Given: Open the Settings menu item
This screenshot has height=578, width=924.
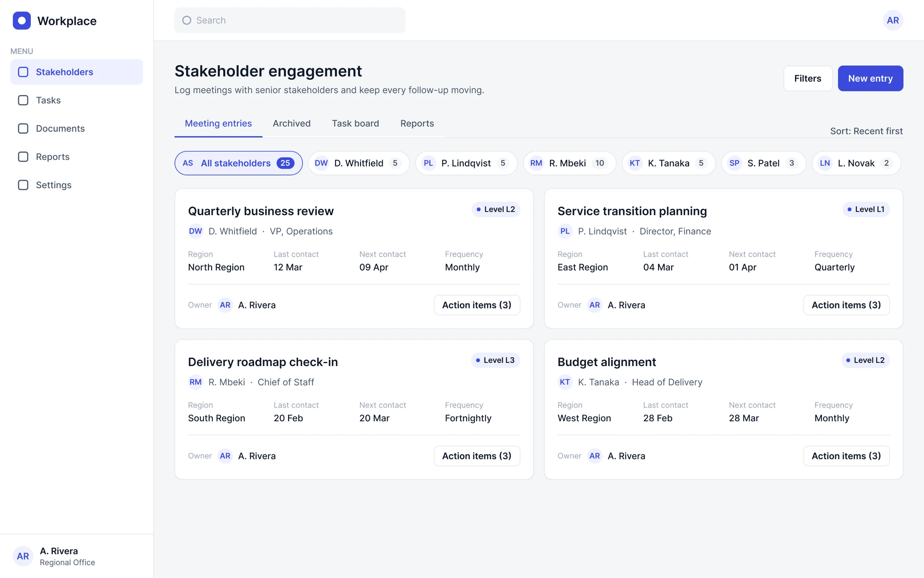Looking at the screenshot, I should pyautogui.click(x=77, y=185).
